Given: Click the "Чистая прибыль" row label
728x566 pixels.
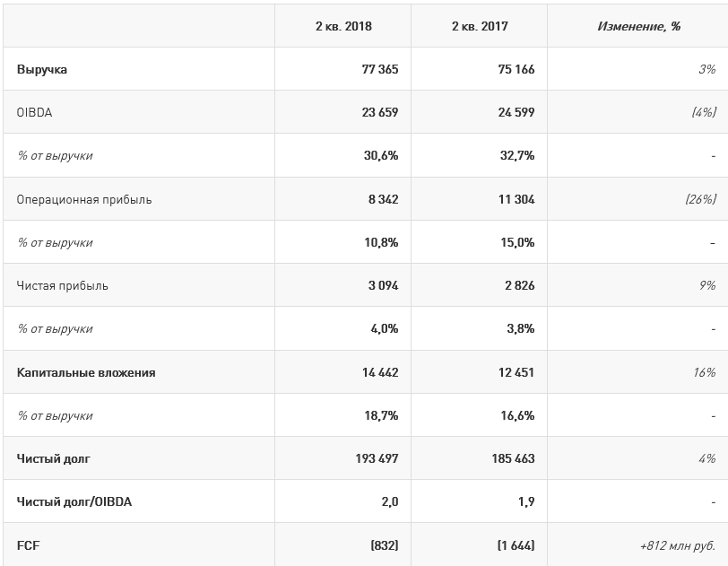Looking at the screenshot, I should tap(62, 285).
